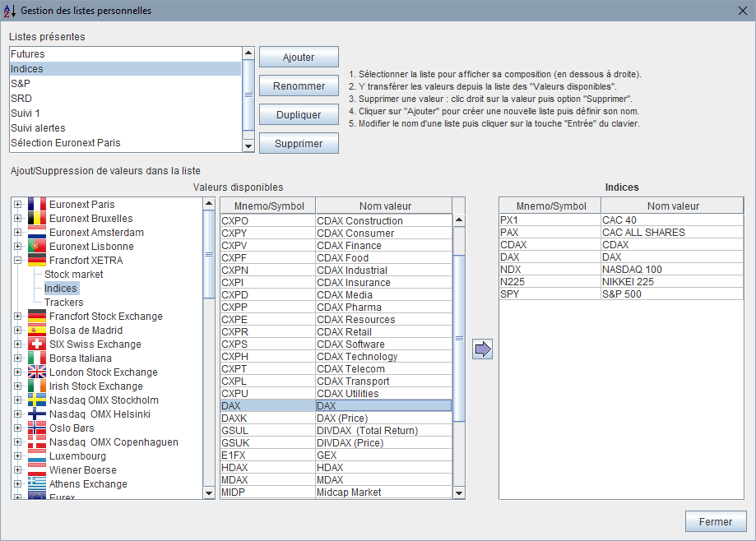Image resolution: width=756 pixels, height=541 pixels.
Task: Click the Francfort Stock Exchange flag icon
Action: [37, 316]
